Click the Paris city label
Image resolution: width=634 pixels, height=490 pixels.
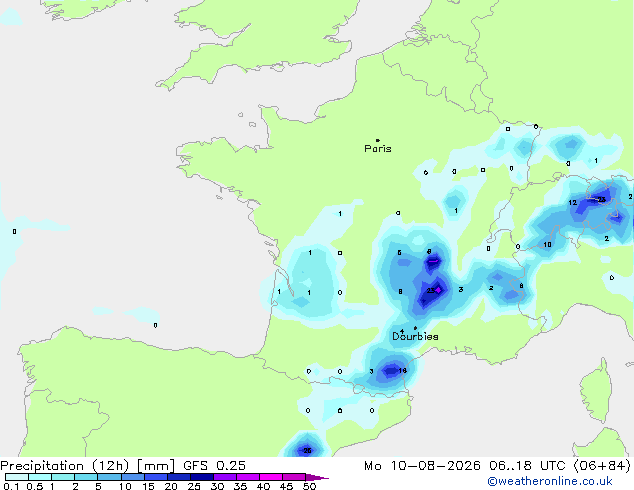pos(378,149)
